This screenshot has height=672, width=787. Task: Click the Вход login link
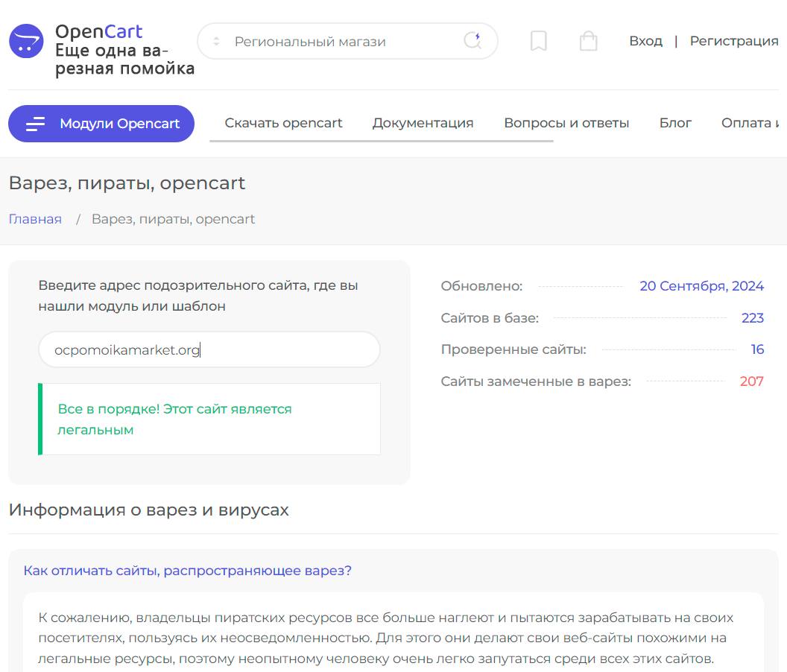pyautogui.click(x=646, y=41)
